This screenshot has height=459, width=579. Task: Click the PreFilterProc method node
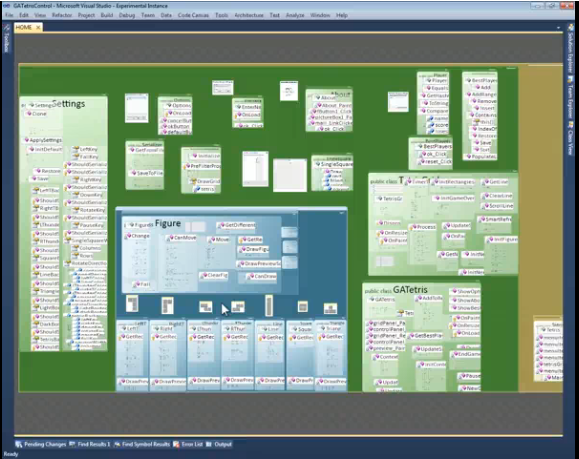203,166
